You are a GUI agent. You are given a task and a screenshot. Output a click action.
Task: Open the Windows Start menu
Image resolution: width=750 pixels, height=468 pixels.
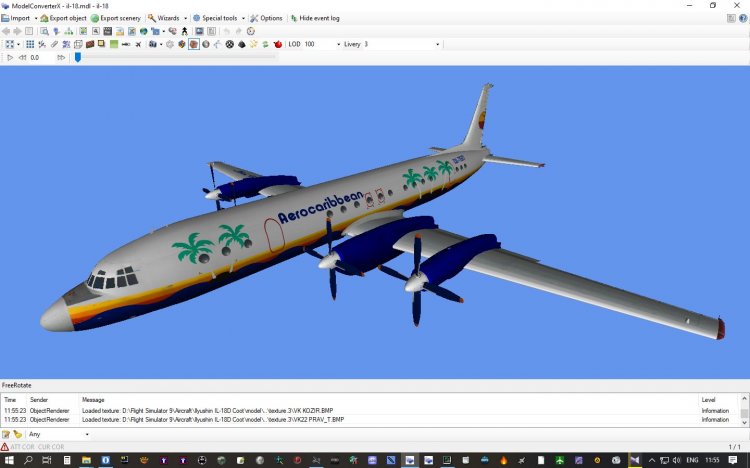[x=9, y=460]
